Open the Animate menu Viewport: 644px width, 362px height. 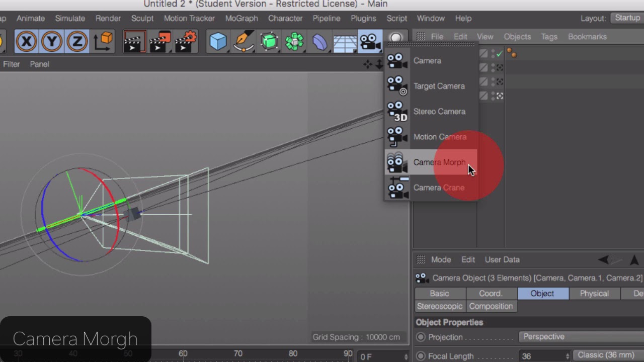pos(31,18)
